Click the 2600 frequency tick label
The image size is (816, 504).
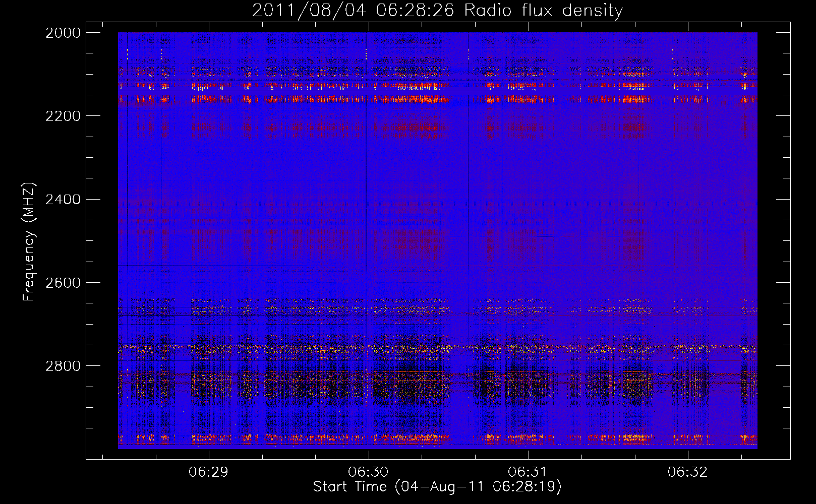pyautogui.click(x=63, y=283)
